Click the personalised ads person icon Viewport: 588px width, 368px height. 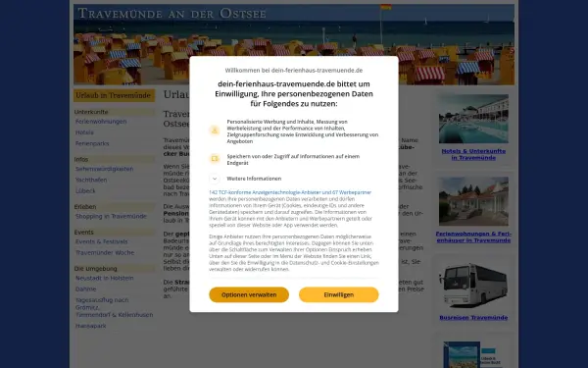215,131
